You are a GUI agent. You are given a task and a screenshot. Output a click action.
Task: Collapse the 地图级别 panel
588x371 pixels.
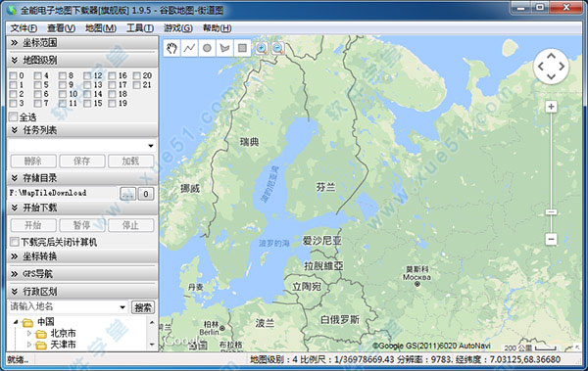tap(82, 60)
